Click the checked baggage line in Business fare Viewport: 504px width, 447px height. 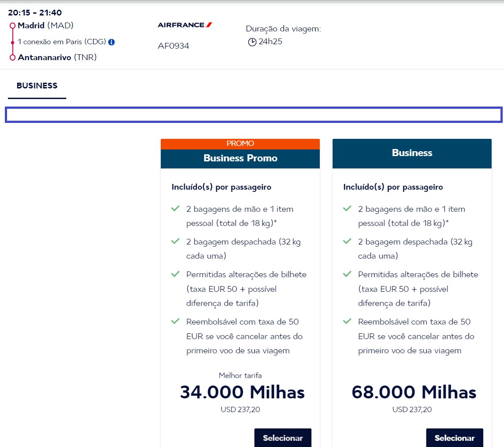point(415,249)
